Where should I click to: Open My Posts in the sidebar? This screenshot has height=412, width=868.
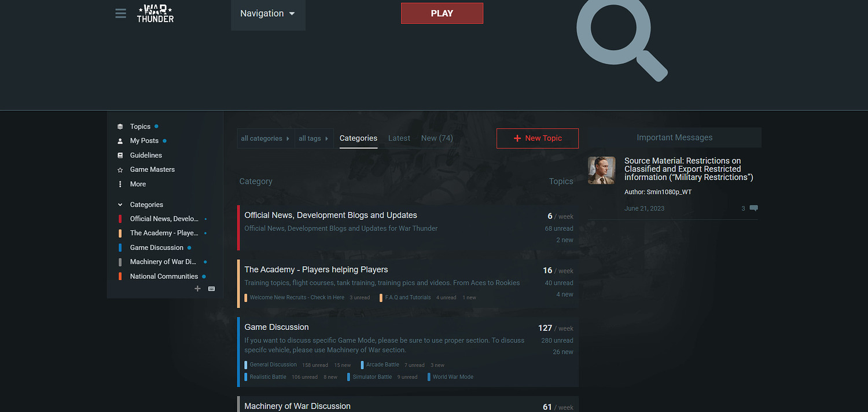(144, 141)
